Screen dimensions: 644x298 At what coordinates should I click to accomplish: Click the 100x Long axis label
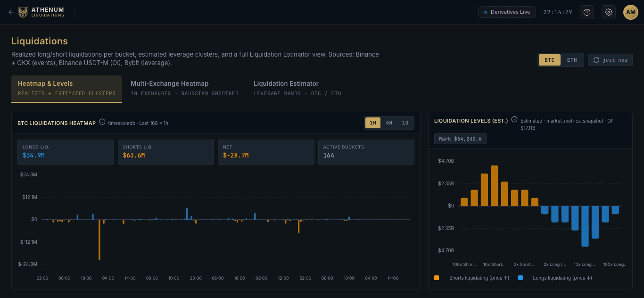tap(615, 265)
